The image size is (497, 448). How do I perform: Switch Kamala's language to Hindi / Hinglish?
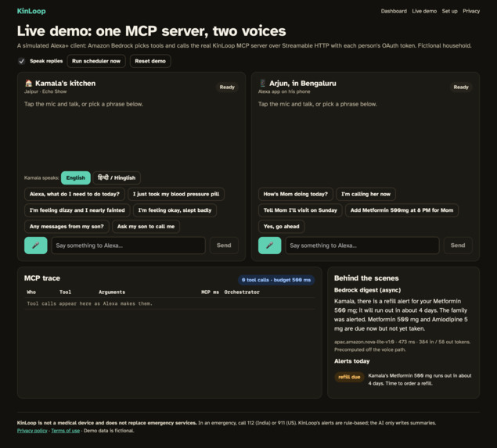coord(117,178)
